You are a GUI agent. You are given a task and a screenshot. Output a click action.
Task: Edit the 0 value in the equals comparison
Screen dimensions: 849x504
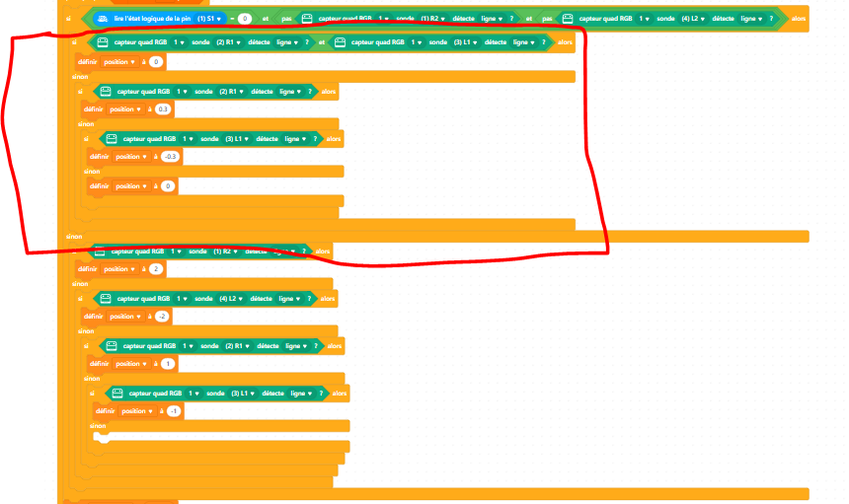[x=245, y=19]
